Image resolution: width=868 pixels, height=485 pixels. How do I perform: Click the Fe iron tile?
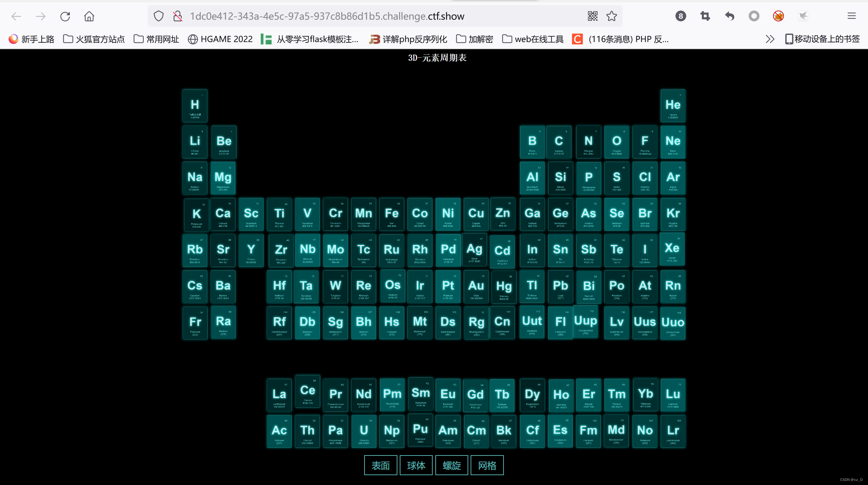pyautogui.click(x=392, y=214)
